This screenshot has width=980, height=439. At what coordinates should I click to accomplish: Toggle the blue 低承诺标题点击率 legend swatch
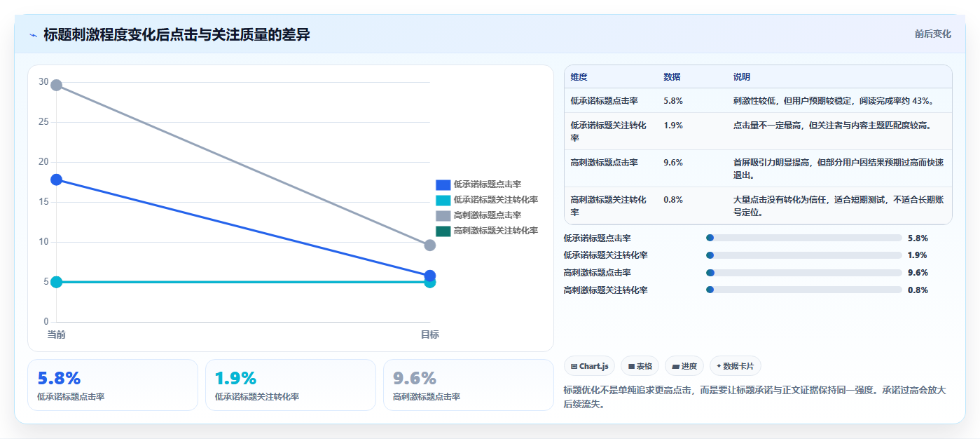[x=443, y=185]
